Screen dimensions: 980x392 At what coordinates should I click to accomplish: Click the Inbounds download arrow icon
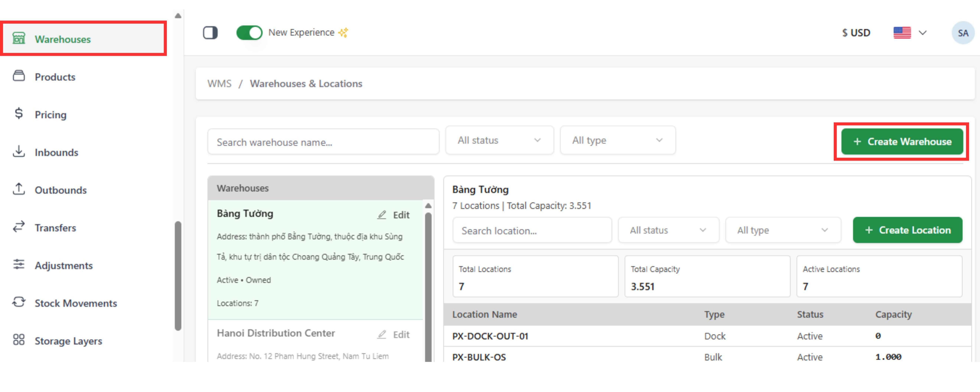coord(19,151)
